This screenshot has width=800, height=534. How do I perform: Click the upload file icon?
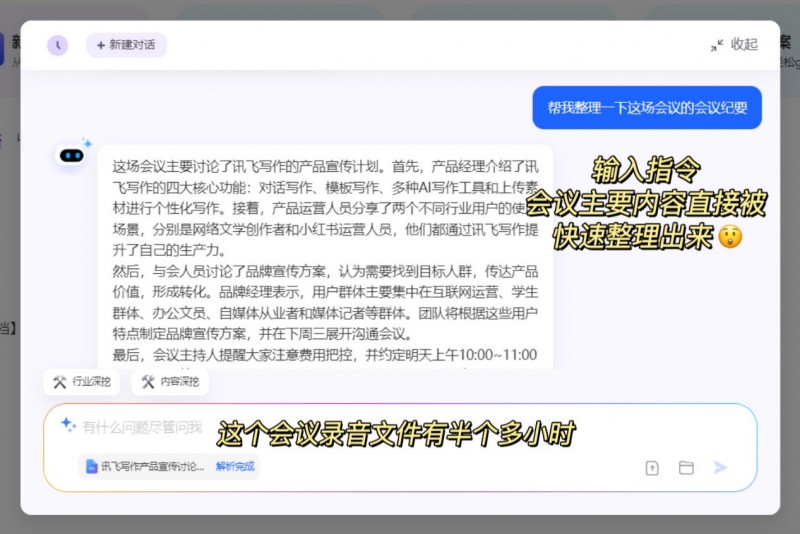pos(652,468)
